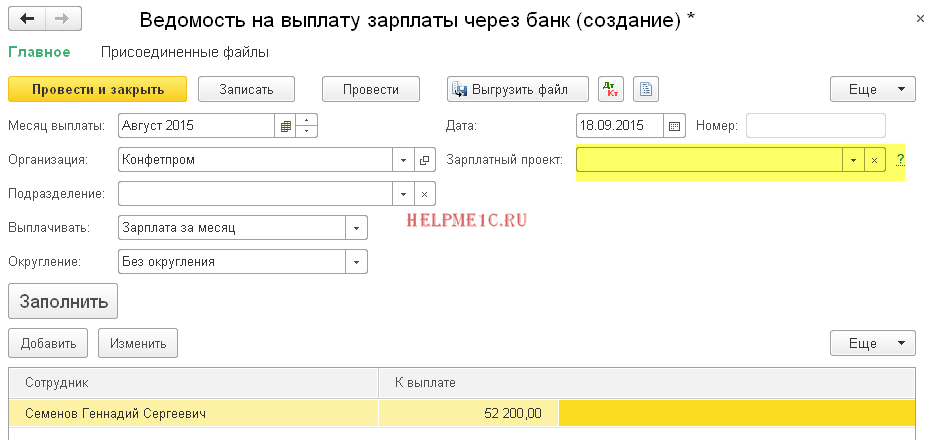Click the Заполнить button
This screenshot has width=935, height=440.
pyautogui.click(x=63, y=301)
